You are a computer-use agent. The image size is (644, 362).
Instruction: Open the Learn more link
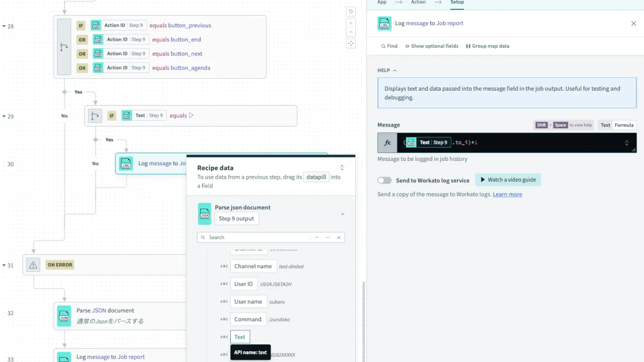click(x=507, y=194)
